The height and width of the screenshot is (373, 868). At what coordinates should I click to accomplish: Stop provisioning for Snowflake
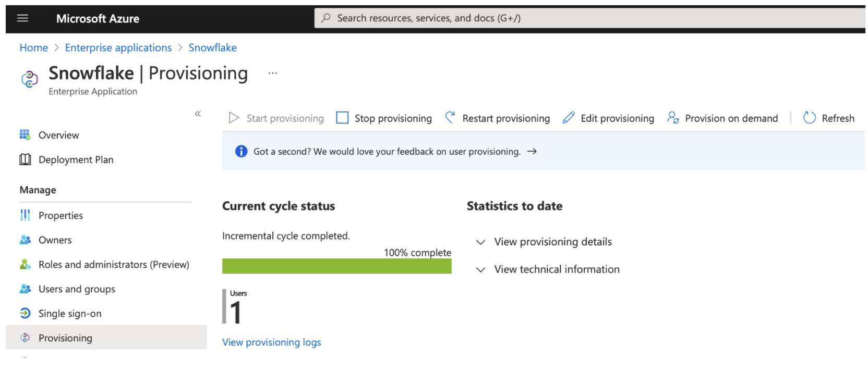(384, 118)
